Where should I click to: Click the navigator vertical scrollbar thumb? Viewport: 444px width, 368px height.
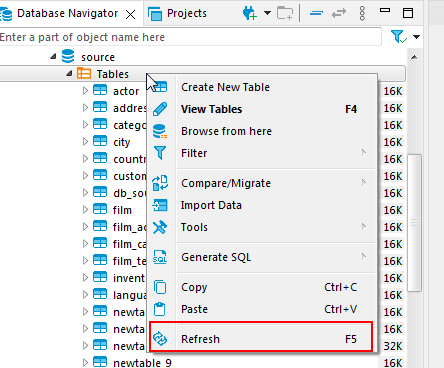[415, 223]
